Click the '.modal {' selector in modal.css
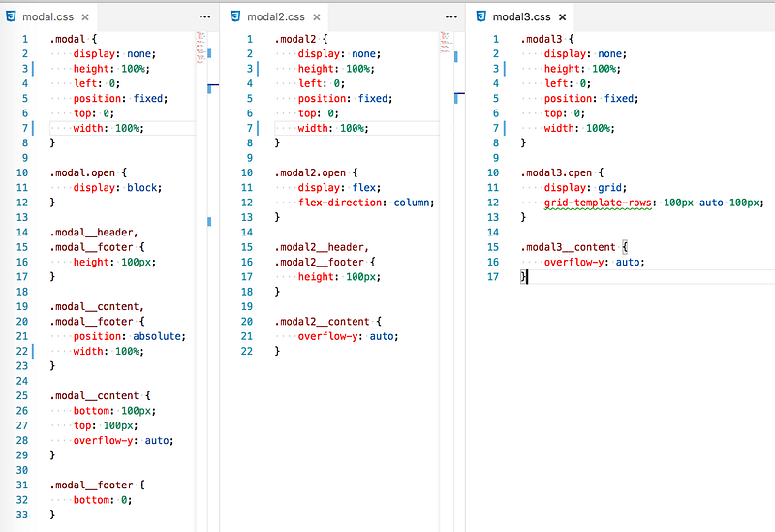Screen dimensions: 775x532 coord(74,39)
